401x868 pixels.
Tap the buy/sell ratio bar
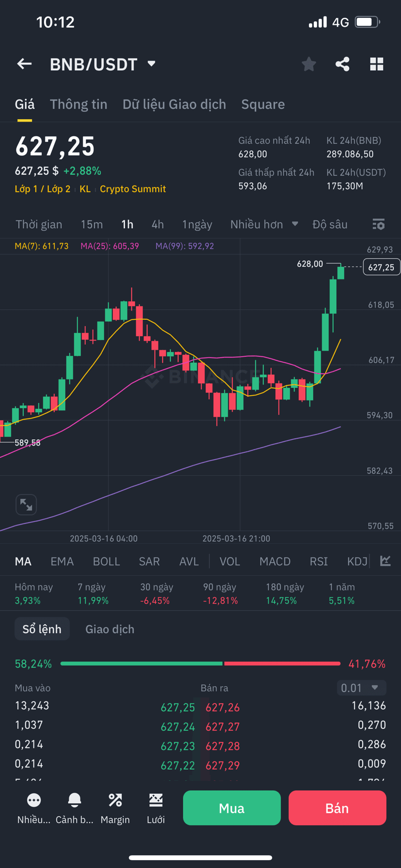200,664
